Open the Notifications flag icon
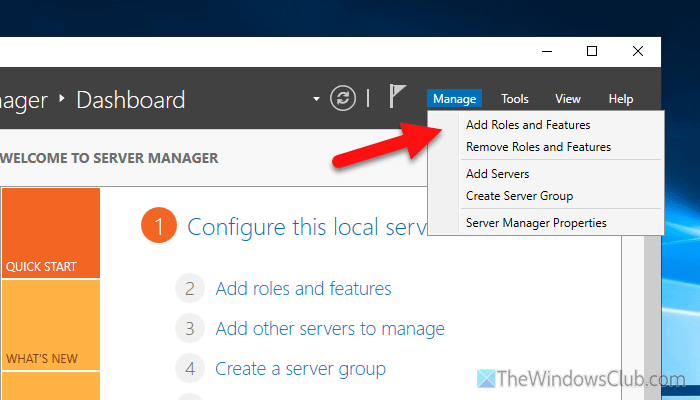 point(397,96)
